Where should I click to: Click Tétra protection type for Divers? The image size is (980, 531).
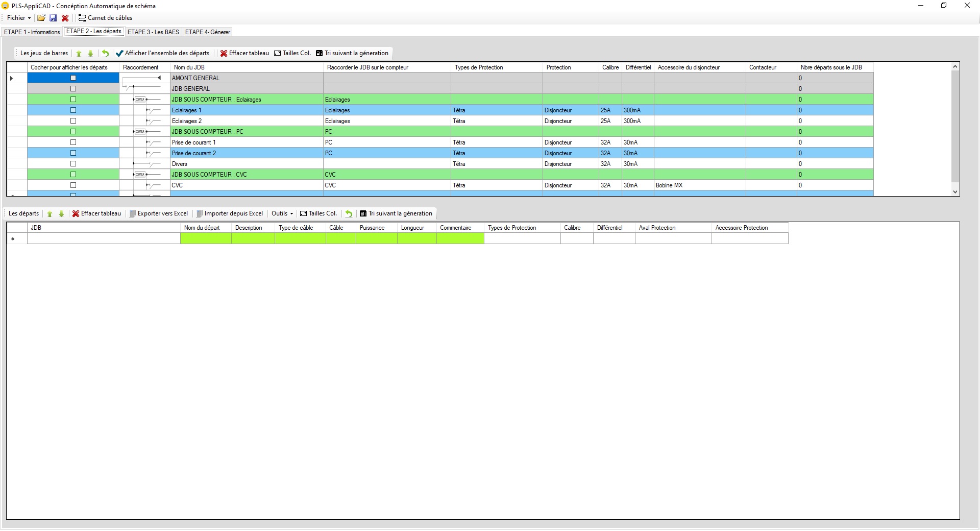pos(497,164)
